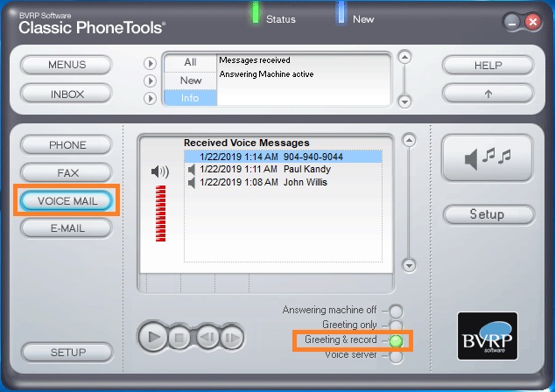This screenshot has width=555, height=392.
Task: Click the speaker and music notes button
Action: [x=487, y=158]
